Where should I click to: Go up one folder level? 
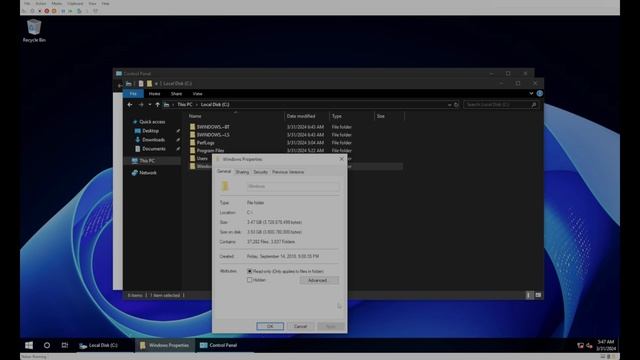tap(158, 105)
